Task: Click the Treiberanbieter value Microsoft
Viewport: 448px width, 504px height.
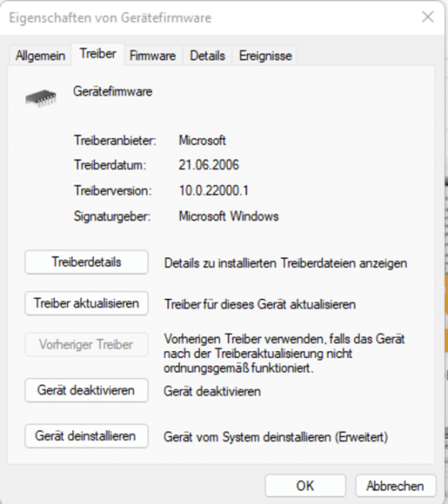Action: click(203, 140)
